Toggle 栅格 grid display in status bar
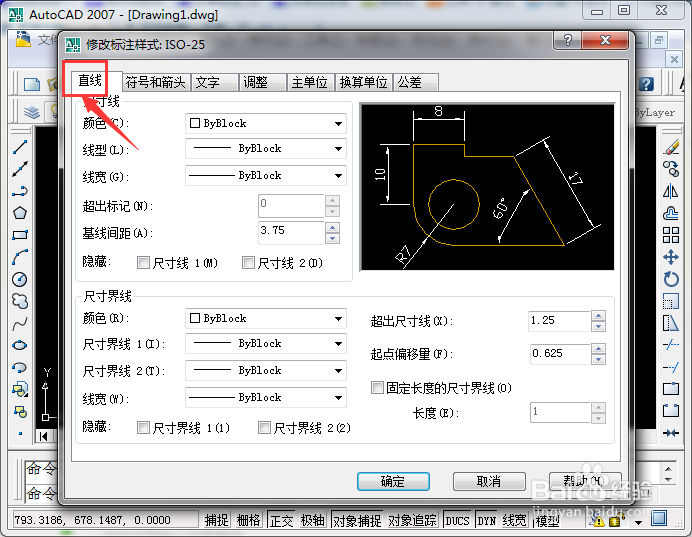 [x=248, y=520]
